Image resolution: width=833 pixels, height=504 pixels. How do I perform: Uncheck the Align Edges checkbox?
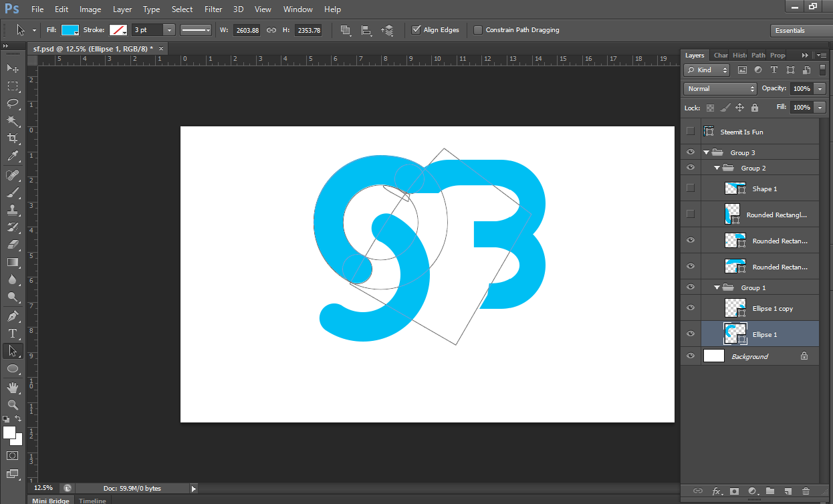click(x=416, y=30)
